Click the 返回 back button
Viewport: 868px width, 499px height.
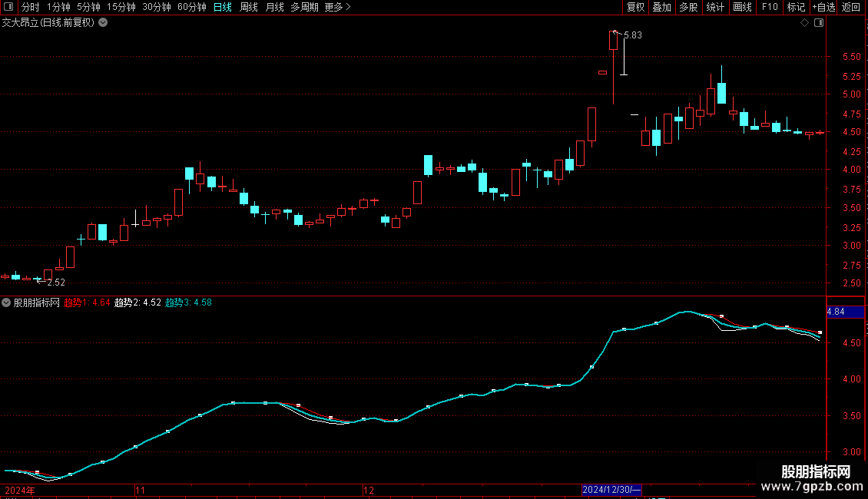tap(851, 7)
